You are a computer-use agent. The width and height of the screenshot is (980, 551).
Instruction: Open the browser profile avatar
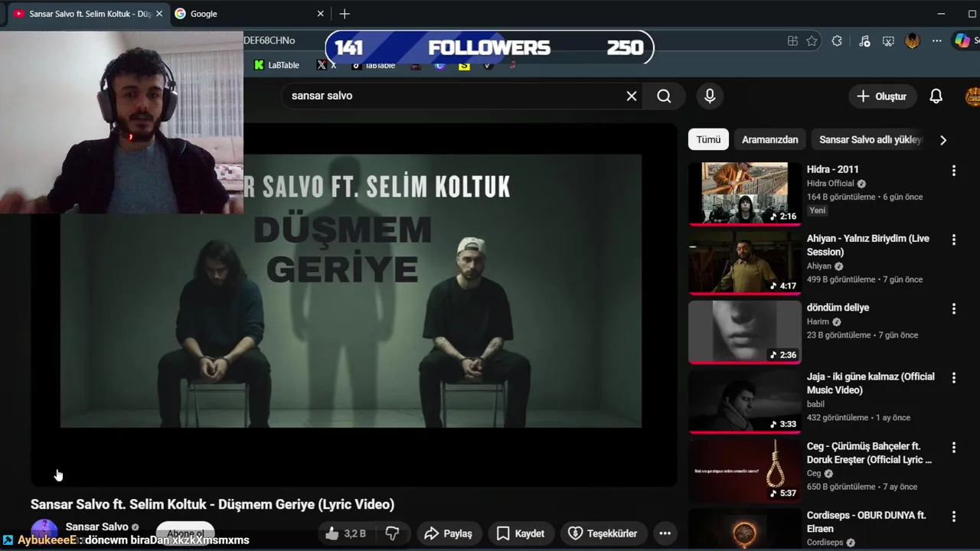point(912,41)
